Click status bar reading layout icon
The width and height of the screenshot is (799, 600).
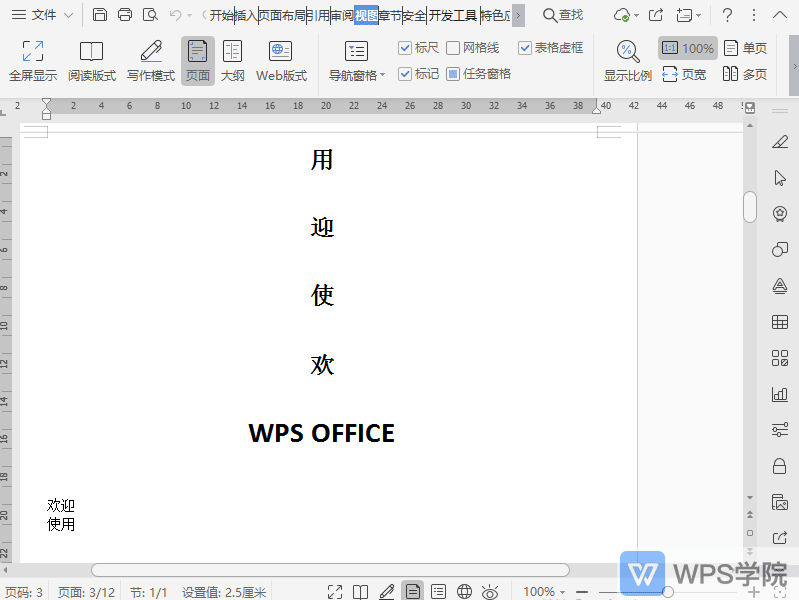(x=361, y=592)
